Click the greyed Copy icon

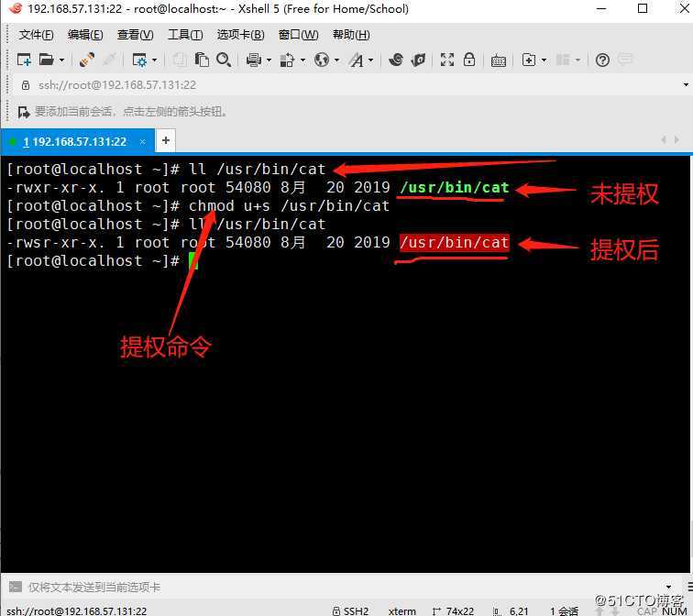click(x=179, y=60)
